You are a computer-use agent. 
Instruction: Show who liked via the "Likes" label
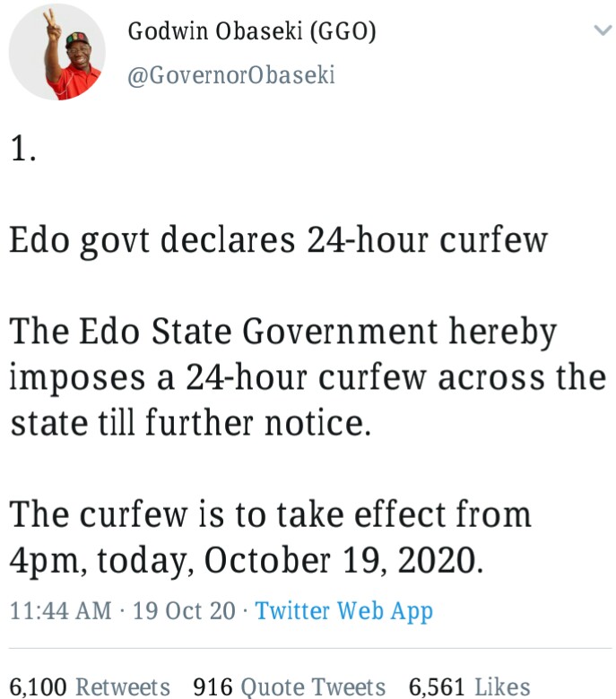pyautogui.click(x=502, y=687)
